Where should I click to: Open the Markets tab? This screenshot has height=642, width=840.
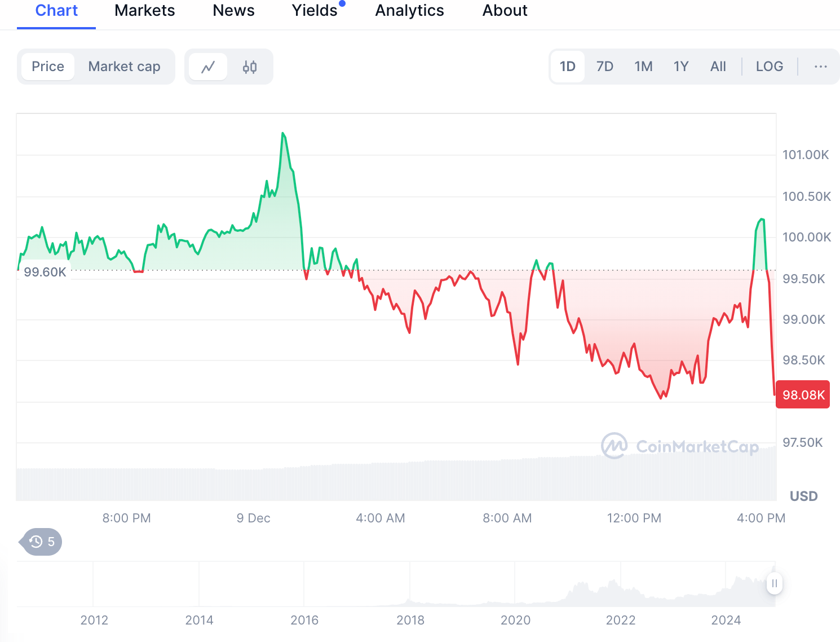coord(144,10)
